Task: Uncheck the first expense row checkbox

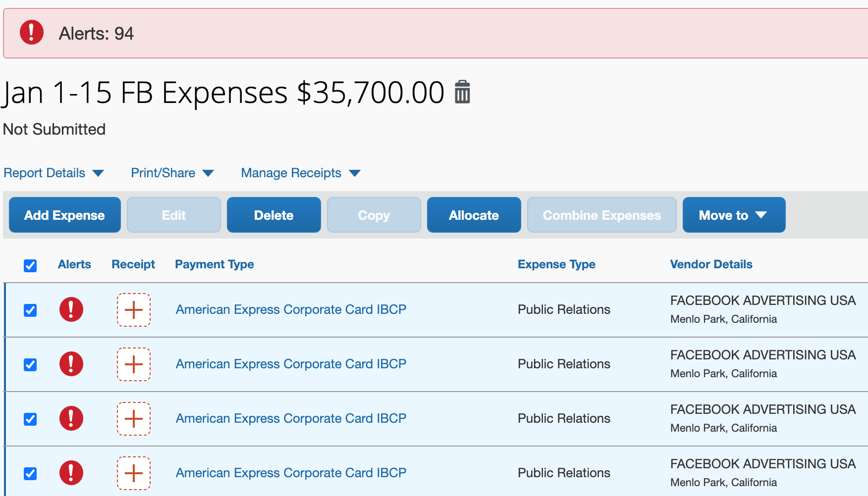Action: click(30, 310)
